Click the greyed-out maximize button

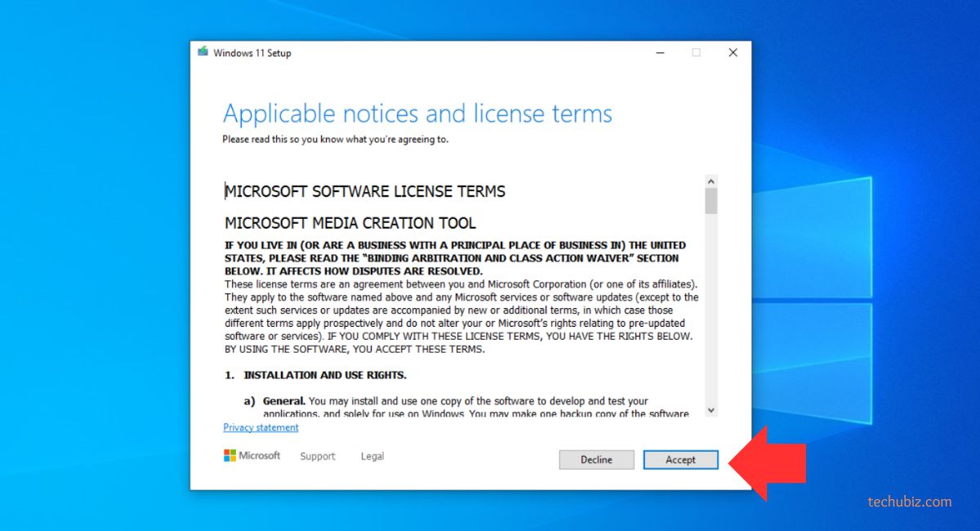[x=696, y=52]
